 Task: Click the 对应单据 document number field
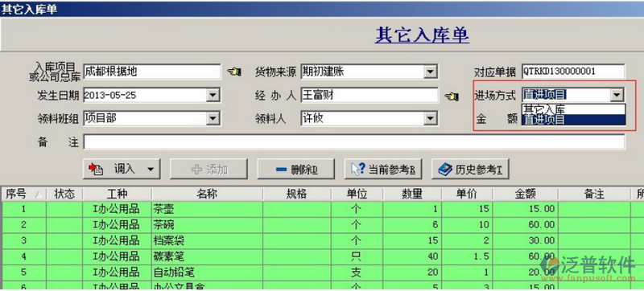573,72
